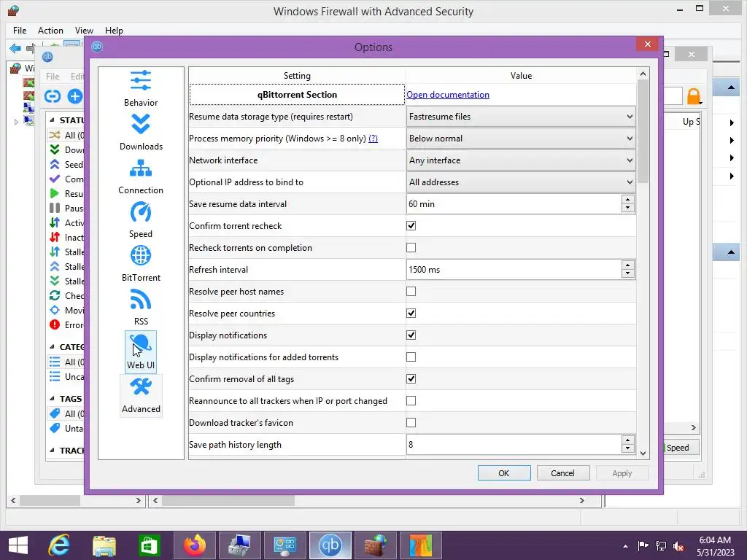Click Cancel in Options dialog

coord(562,473)
